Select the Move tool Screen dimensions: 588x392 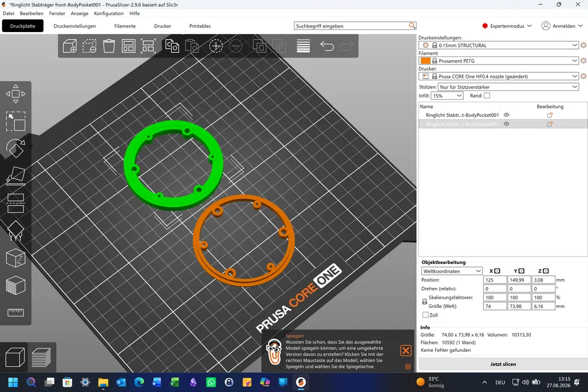[x=16, y=94]
